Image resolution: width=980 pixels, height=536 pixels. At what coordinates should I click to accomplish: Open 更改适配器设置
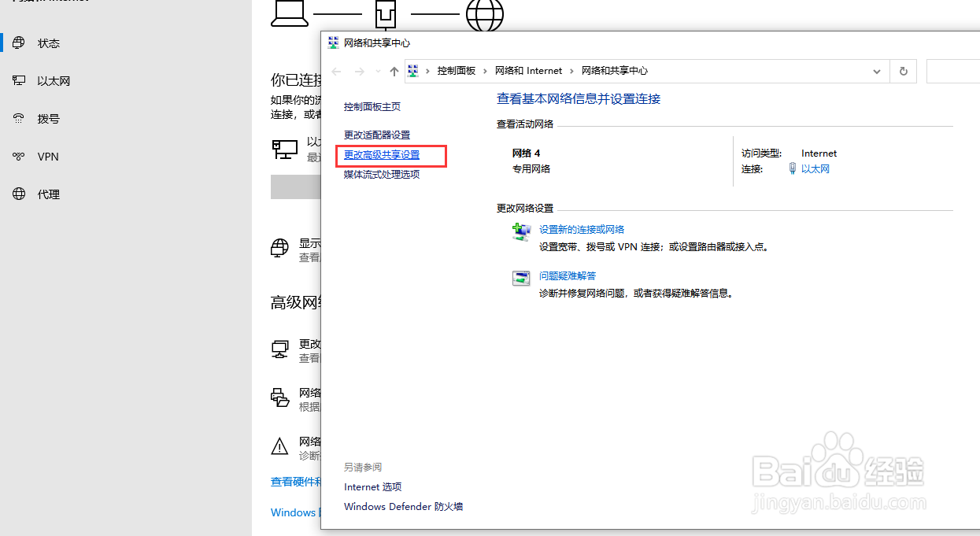(375, 135)
